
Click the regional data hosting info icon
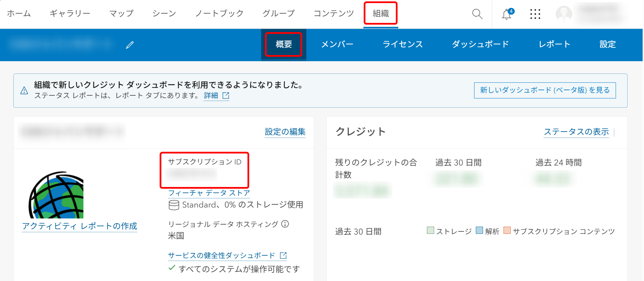coord(285,224)
